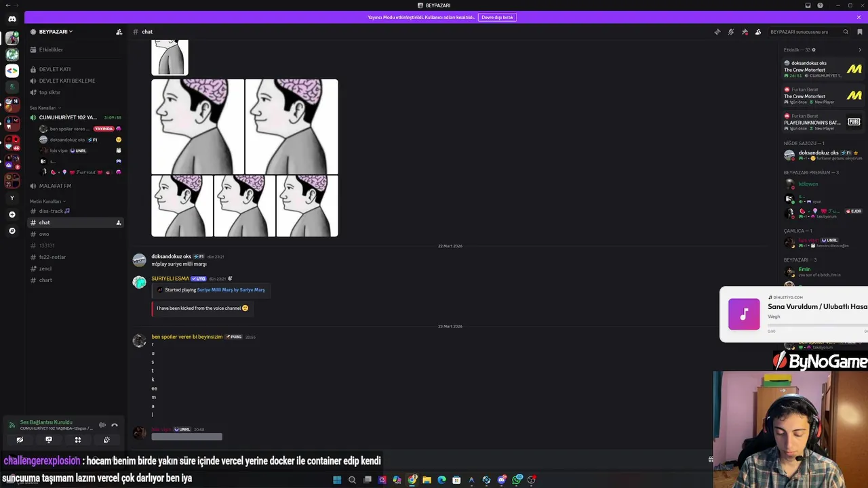Open Microsoft Edge on taskbar

(x=441, y=480)
